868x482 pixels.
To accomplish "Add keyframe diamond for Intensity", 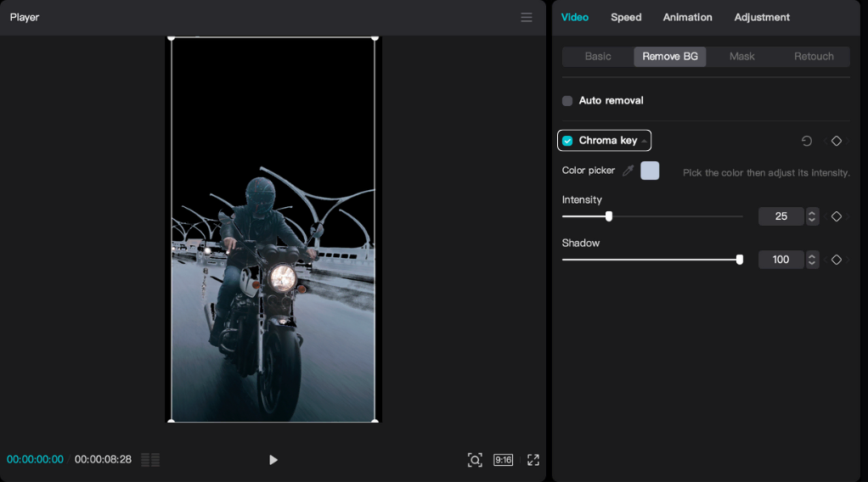I will point(837,216).
